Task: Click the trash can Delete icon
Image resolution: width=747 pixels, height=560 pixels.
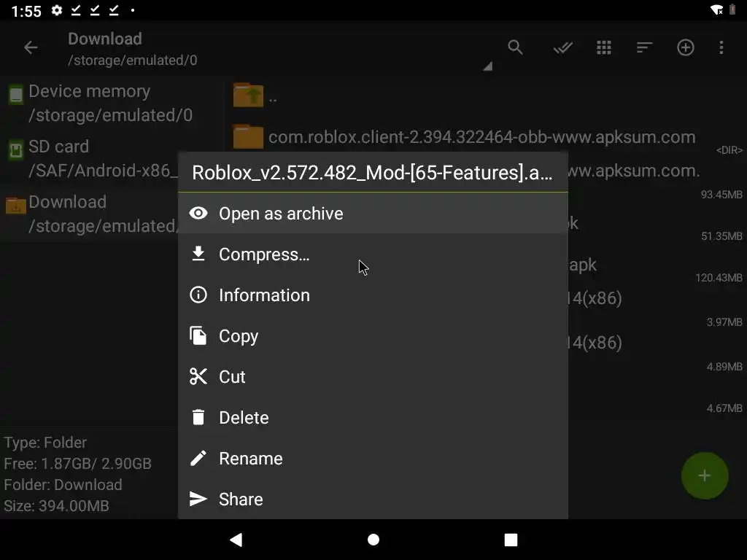Action: (198, 417)
